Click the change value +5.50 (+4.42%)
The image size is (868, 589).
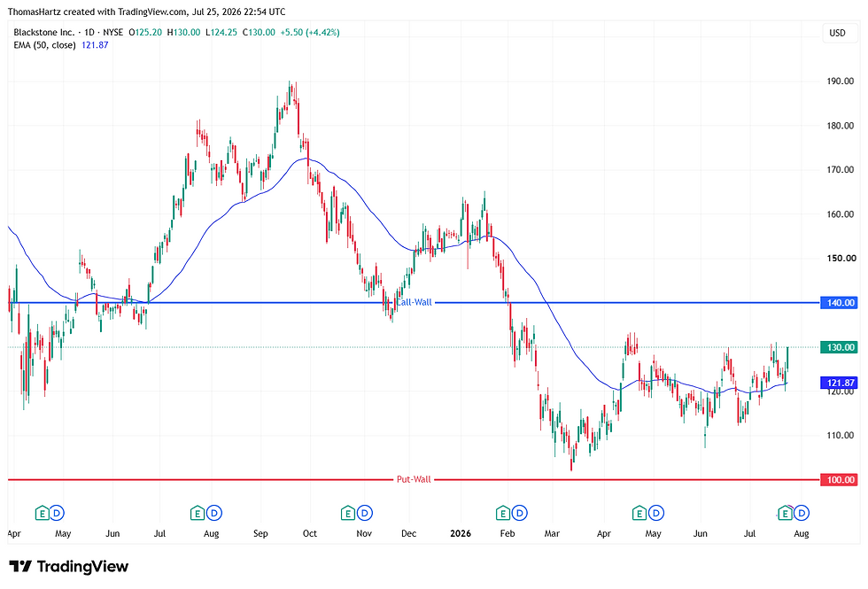309,33
